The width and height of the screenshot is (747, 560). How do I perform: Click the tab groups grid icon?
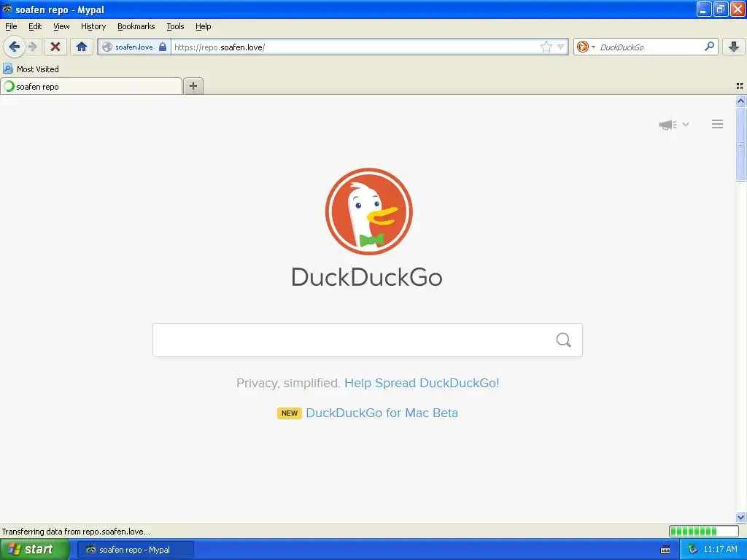[x=740, y=86]
